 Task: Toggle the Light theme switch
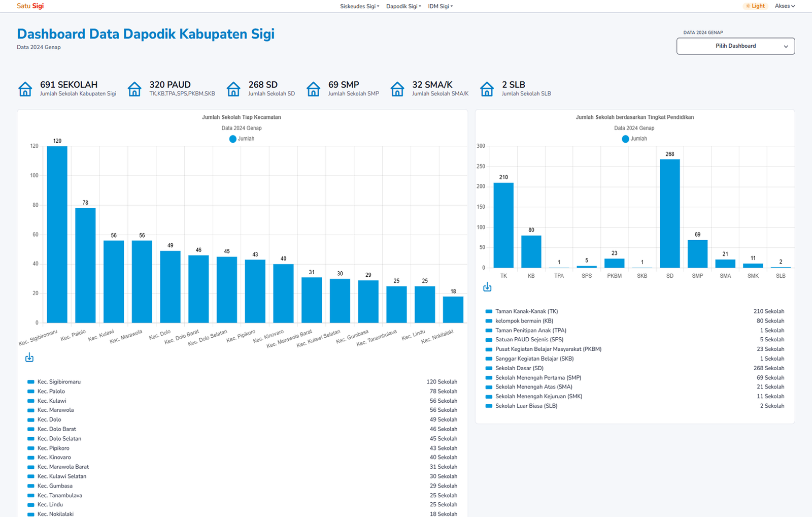(755, 6)
